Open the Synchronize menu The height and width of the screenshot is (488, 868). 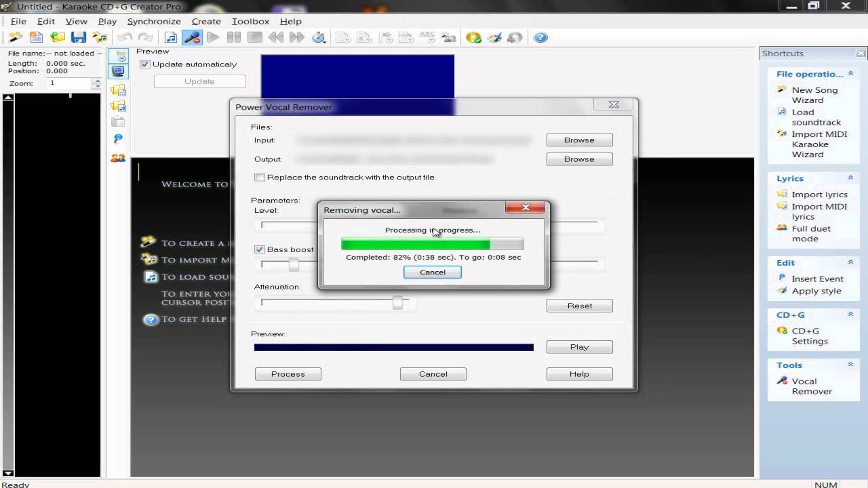pyautogui.click(x=154, y=22)
